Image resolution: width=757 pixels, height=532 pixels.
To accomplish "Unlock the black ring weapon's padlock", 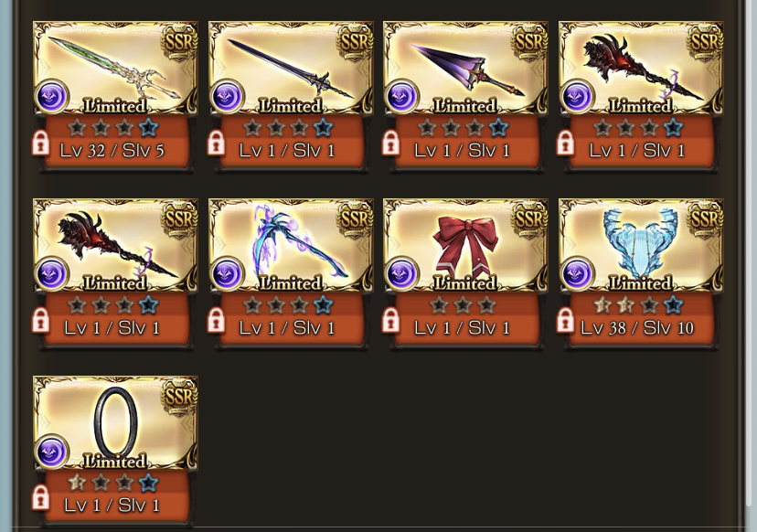I will click(40, 498).
